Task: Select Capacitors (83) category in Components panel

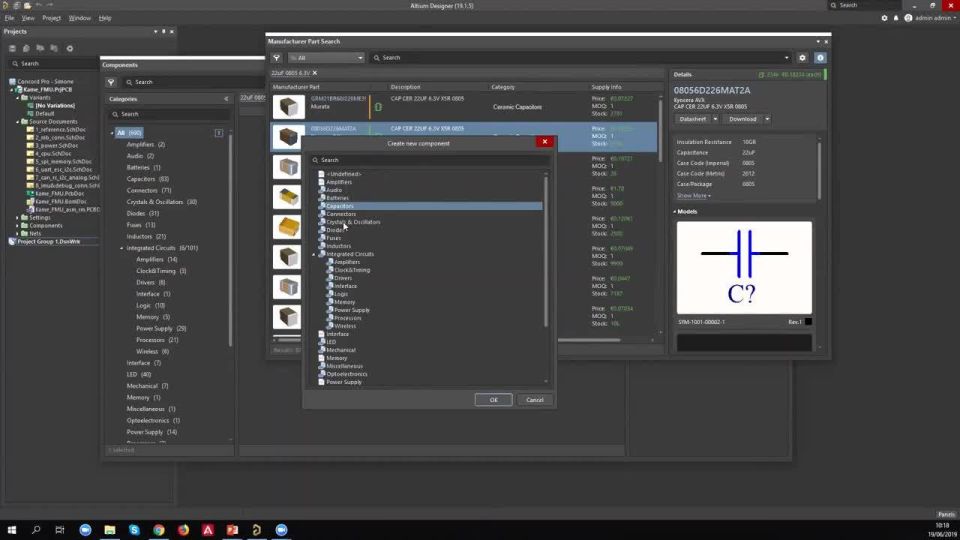Action: (x=148, y=179)
